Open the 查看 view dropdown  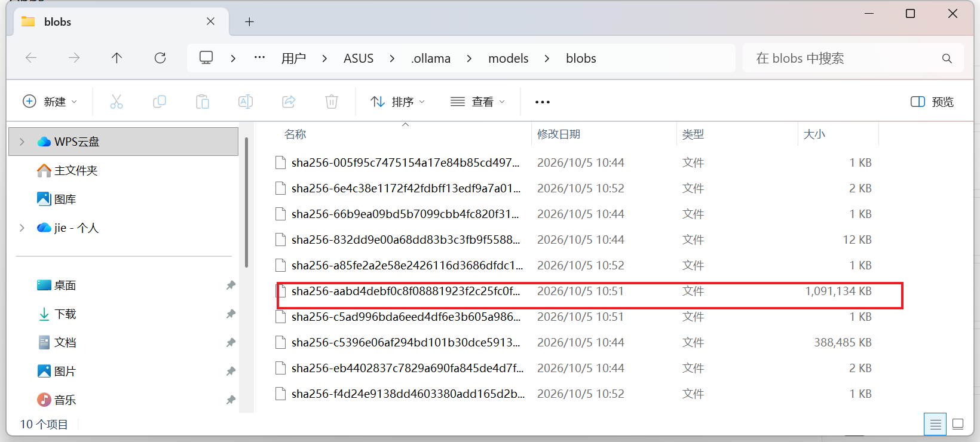pos(477,102)
